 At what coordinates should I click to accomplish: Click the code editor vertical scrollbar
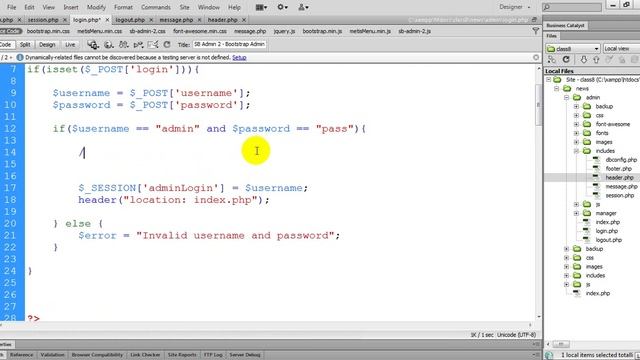tap(539, 106)
